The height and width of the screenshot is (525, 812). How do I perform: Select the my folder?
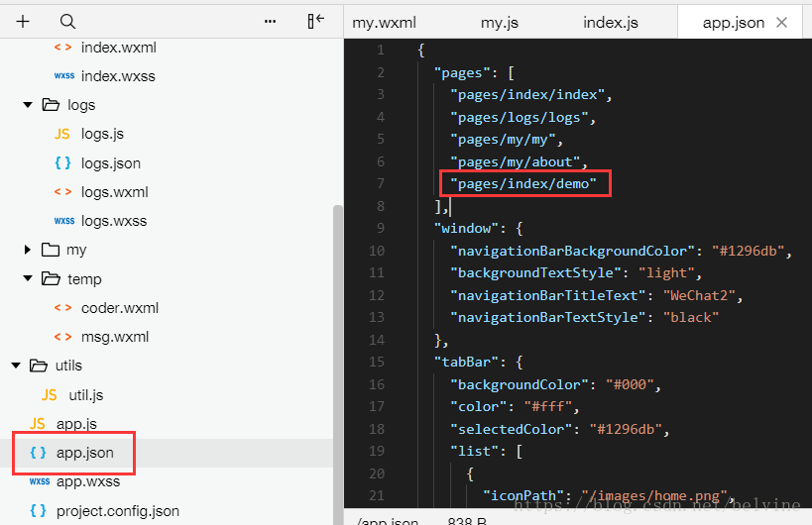click(x=76, y=251)
